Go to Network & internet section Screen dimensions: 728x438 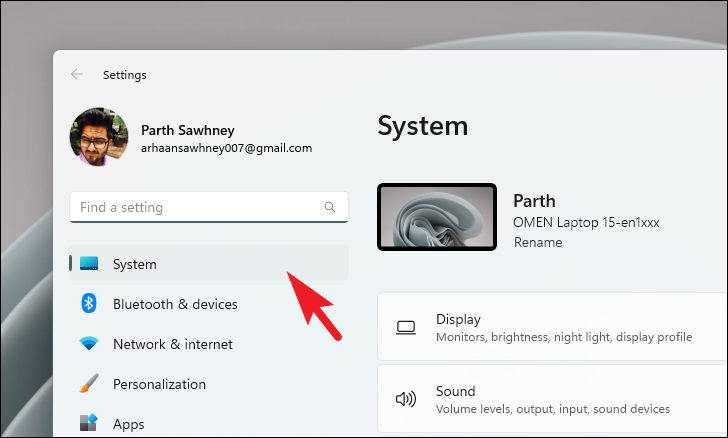pos(209,344)
